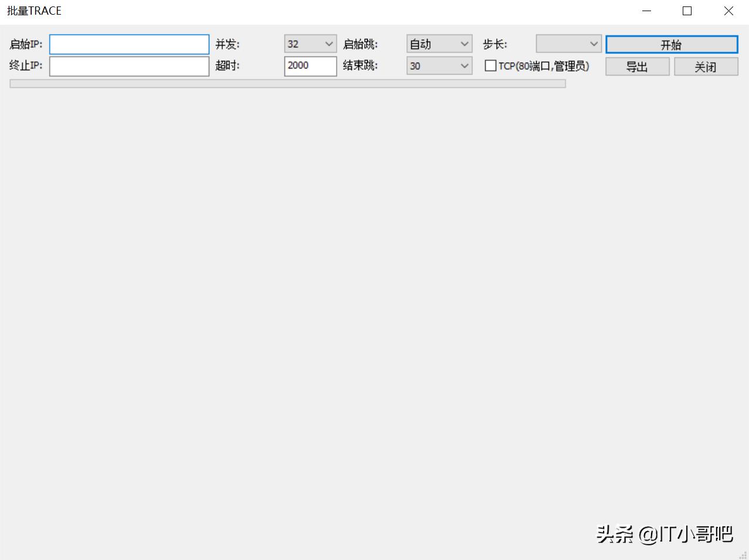This screenshot has height=560, width=749.
Task: Click the 启始IP input field
Action: pyautogui.click(x=129, y=43)
